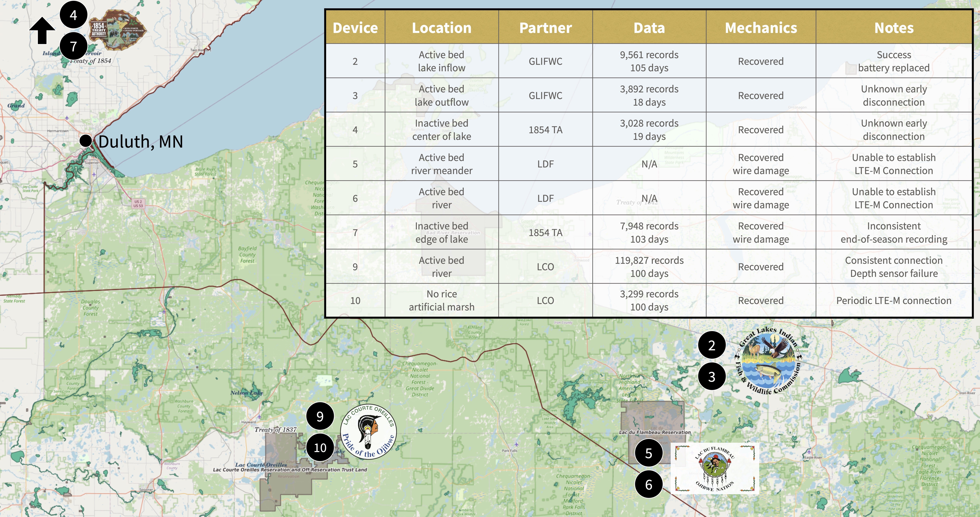
Task: Click the Mechanics column header
Action: pyautogui.click(x=761, y=27)
